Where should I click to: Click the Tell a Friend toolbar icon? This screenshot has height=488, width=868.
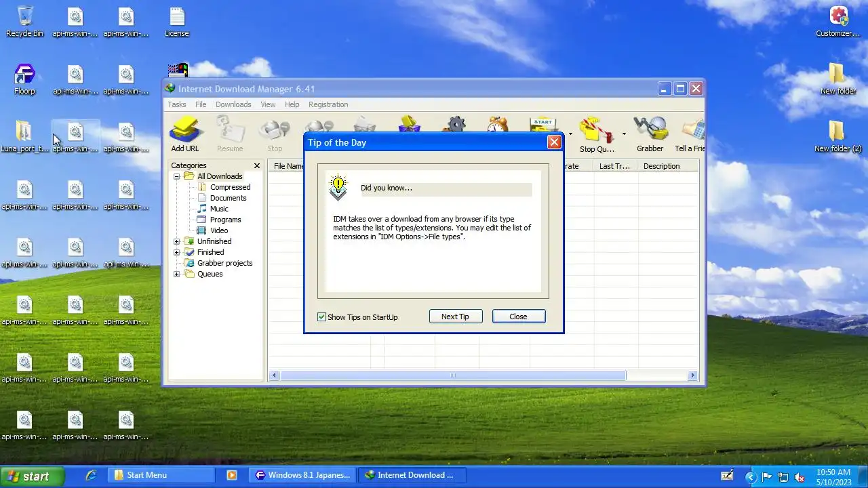(690, 134)
